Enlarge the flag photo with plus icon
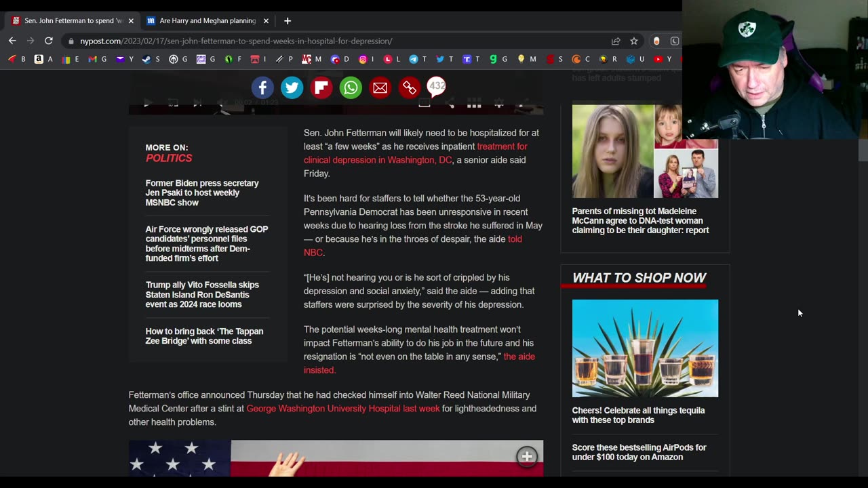The width and height of the screenshot is (868, 488). (527, 457)
